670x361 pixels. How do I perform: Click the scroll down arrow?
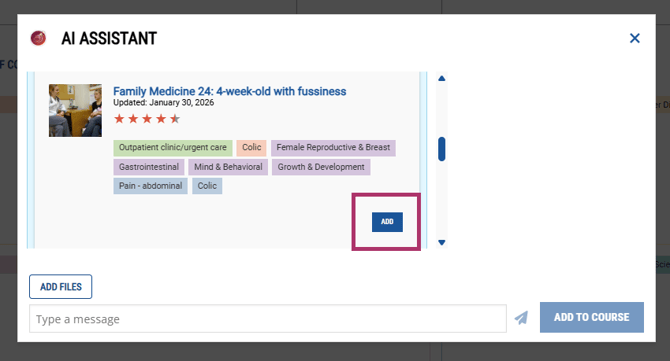(x=442, y=242)
